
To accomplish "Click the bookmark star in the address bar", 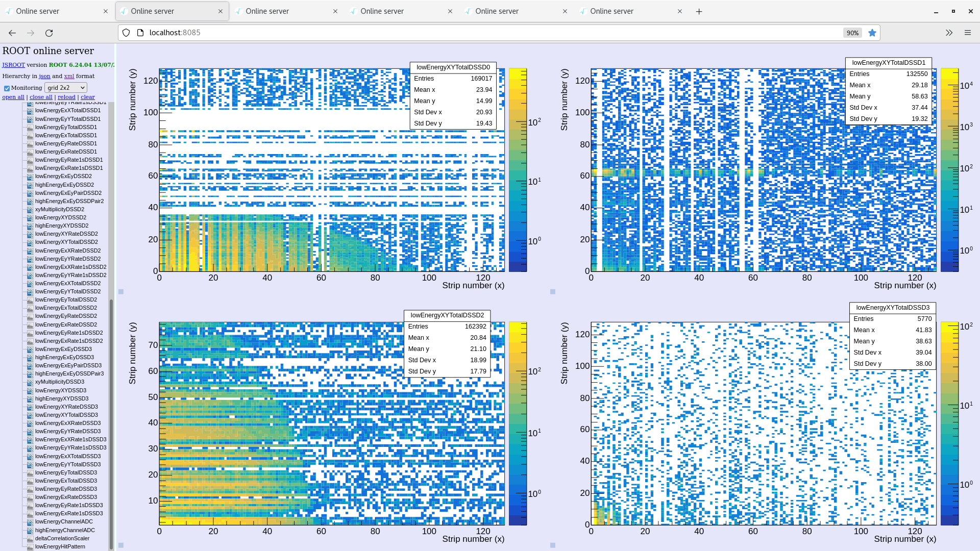I will pos(872,32).
